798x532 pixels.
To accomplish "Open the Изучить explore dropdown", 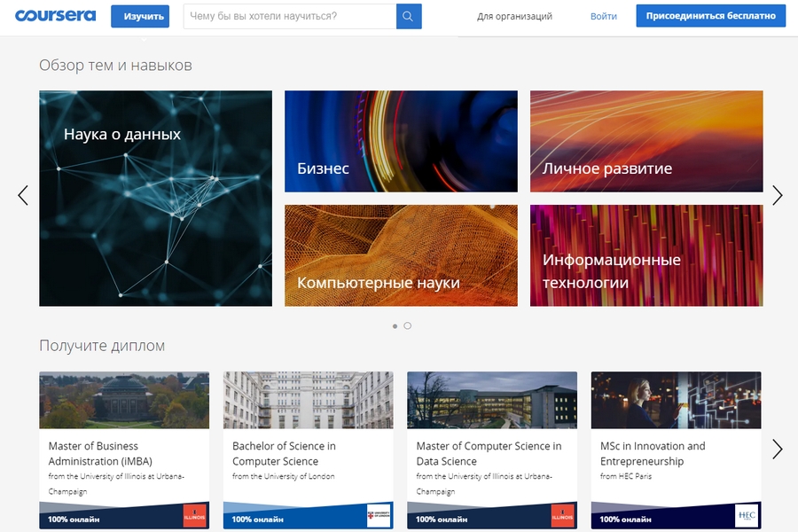I will [x=140, y=17].
